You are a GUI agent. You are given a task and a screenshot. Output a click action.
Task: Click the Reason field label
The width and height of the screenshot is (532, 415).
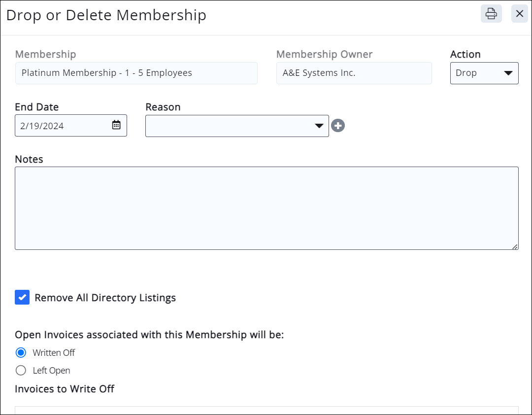tap(163, 107)
